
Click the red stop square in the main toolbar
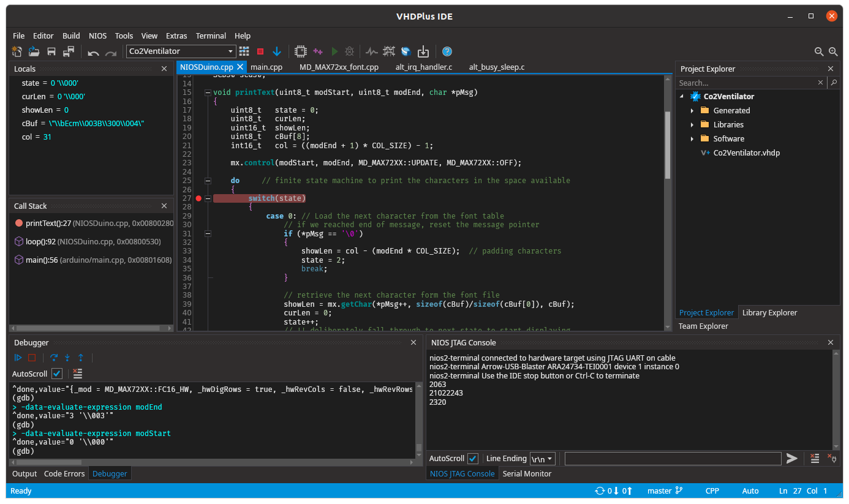260,51
